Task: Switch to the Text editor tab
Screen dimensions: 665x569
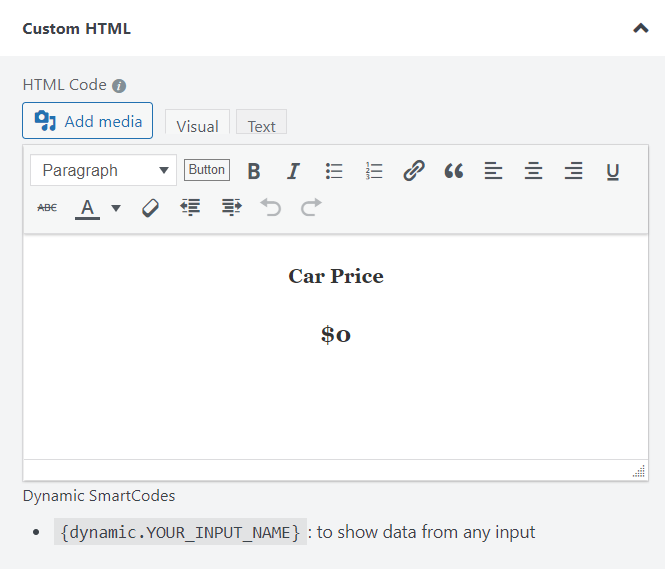Action: click(261, 122)
